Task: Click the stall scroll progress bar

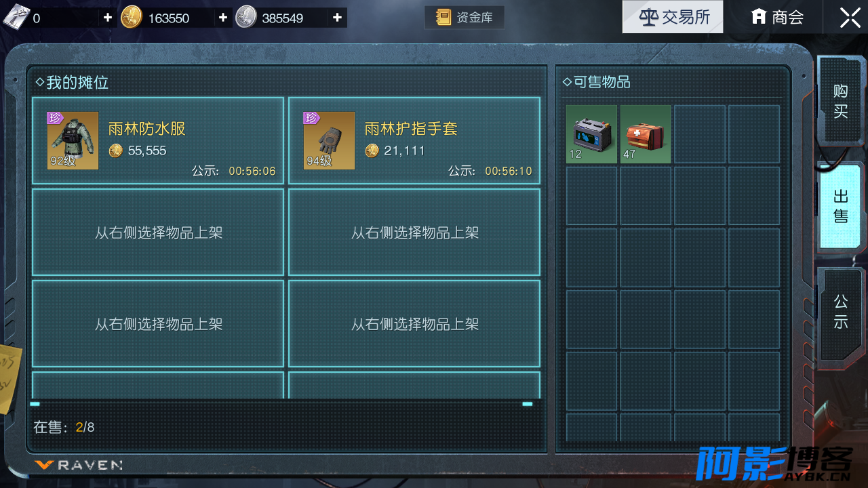Action: click(x=281, y=404)
